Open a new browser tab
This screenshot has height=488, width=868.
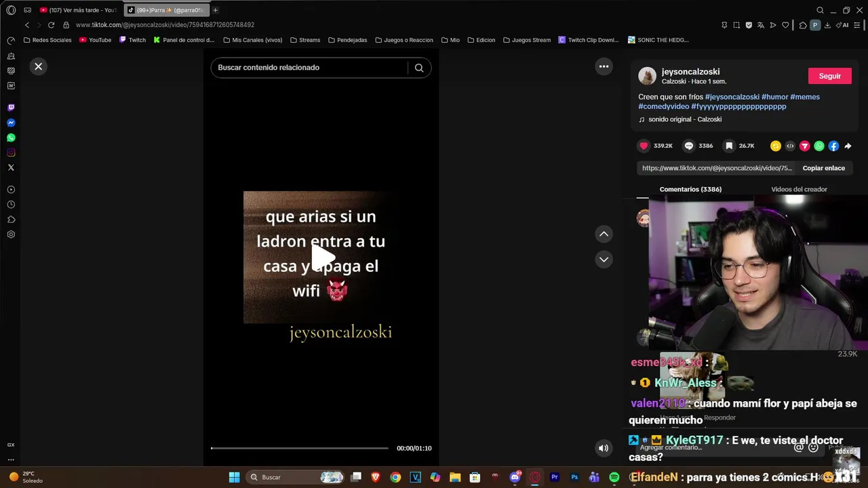pos(216,10)
